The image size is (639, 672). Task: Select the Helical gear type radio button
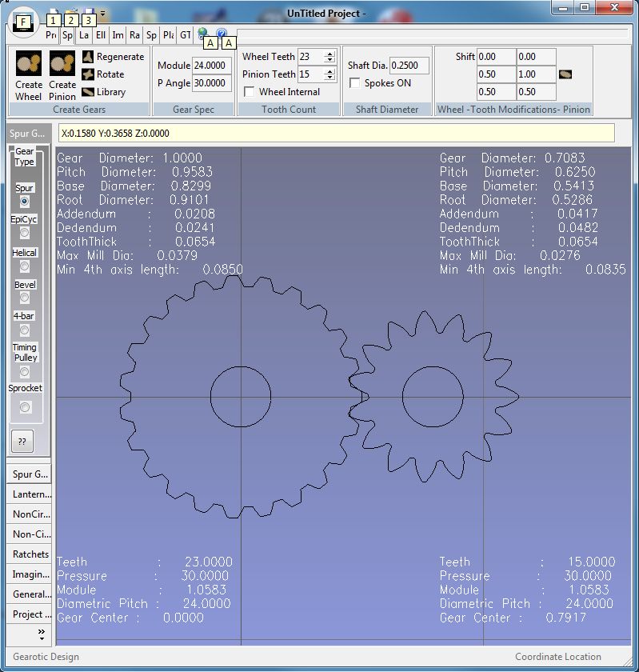click(x=25, y=266)
